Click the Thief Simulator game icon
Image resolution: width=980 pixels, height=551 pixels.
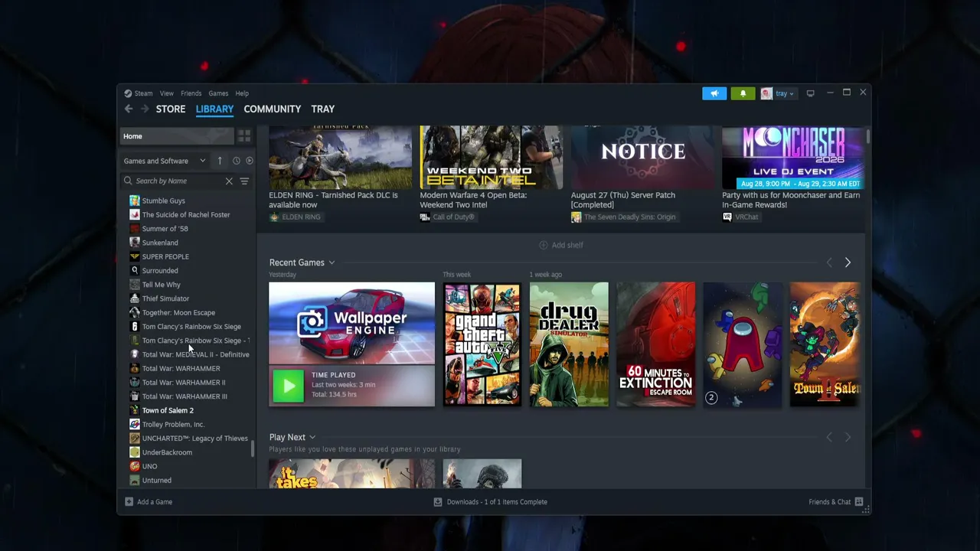pos(135,298)
